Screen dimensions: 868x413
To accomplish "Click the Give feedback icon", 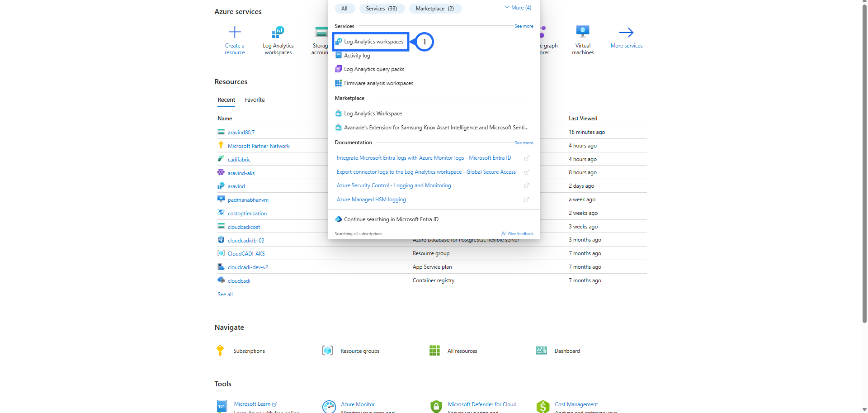I will [x=504, y=233].
